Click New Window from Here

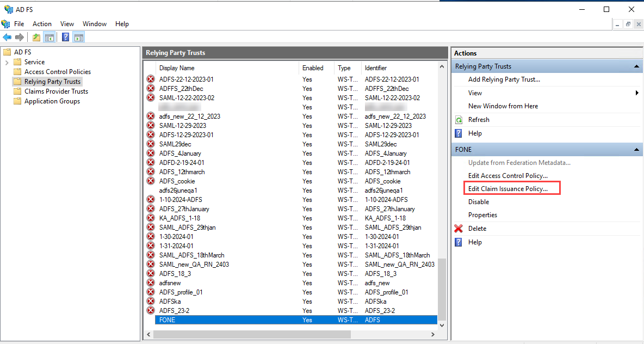point(503,106)
